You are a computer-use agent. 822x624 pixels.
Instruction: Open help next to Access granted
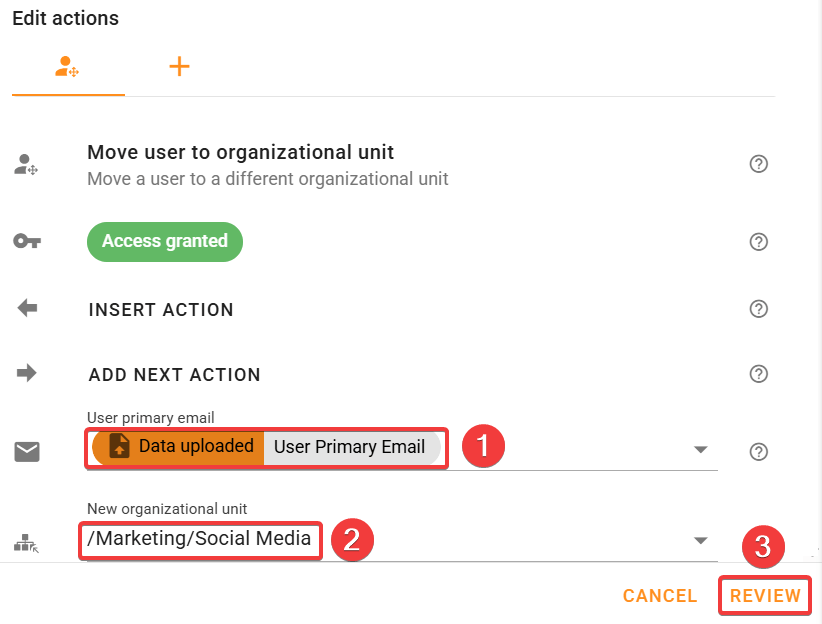pyautogui.click(x=758, y=241)
